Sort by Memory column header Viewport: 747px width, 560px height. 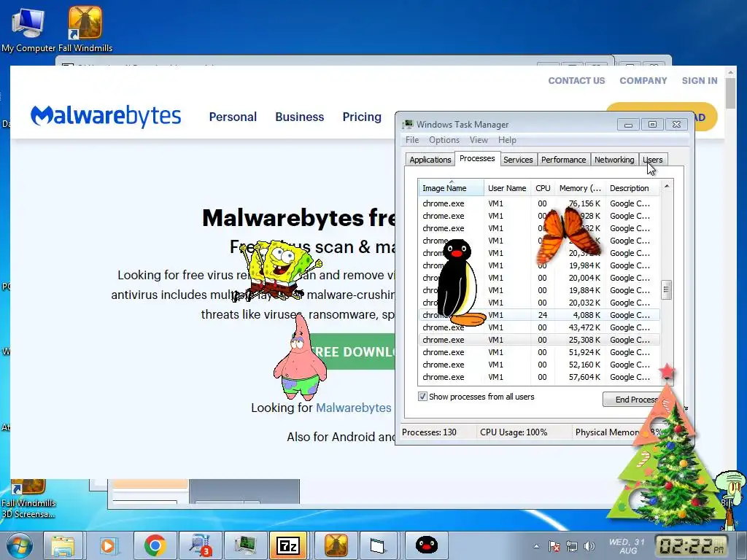pyautogui.click(x=580, y=187)
